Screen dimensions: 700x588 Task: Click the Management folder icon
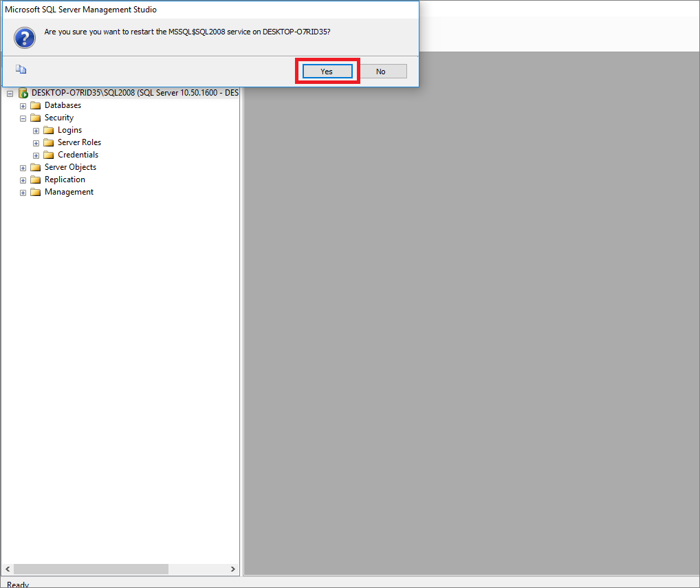point(35,193)
